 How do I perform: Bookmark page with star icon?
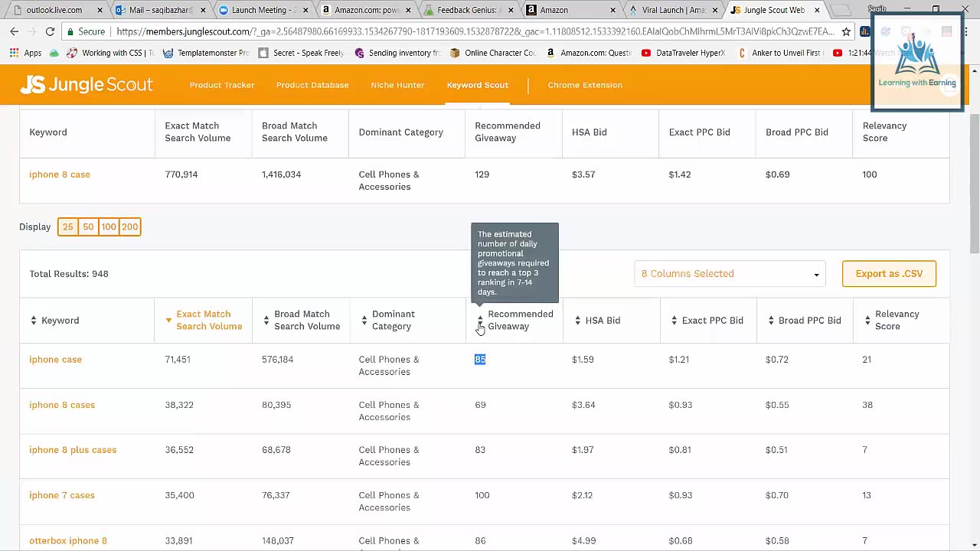point(846,31)
